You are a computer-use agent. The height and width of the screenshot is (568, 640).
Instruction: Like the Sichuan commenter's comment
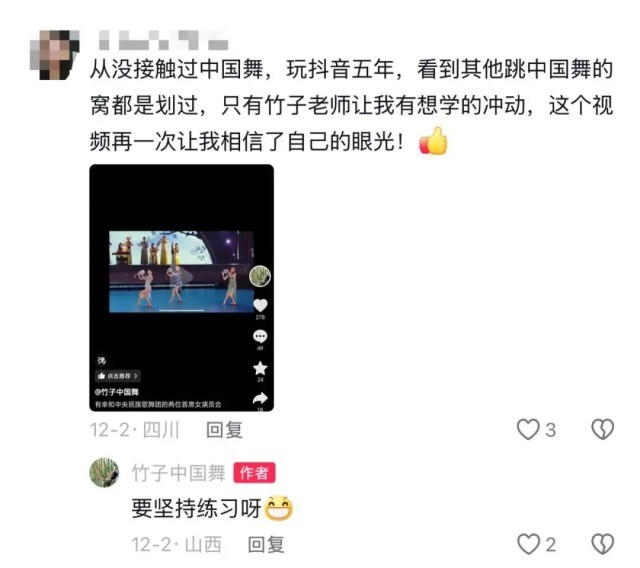click(528, 430)
